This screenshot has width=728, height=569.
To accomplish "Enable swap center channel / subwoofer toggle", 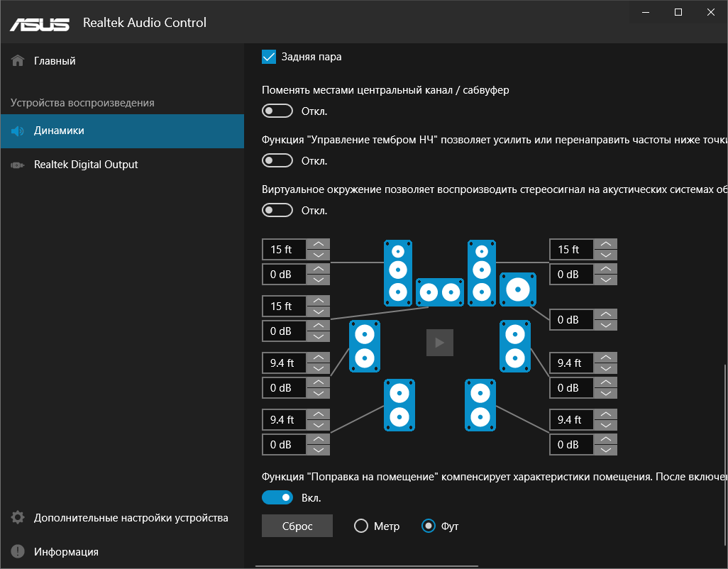I will click(x=277, y=111).
